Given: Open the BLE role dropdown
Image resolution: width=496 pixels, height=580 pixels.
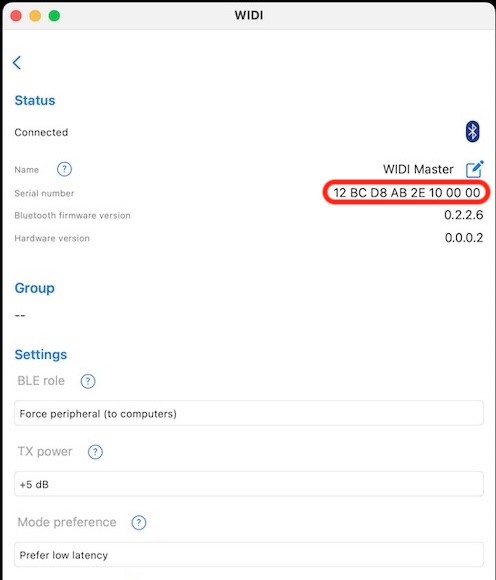Looking at the screenshot, I should 249,413.
